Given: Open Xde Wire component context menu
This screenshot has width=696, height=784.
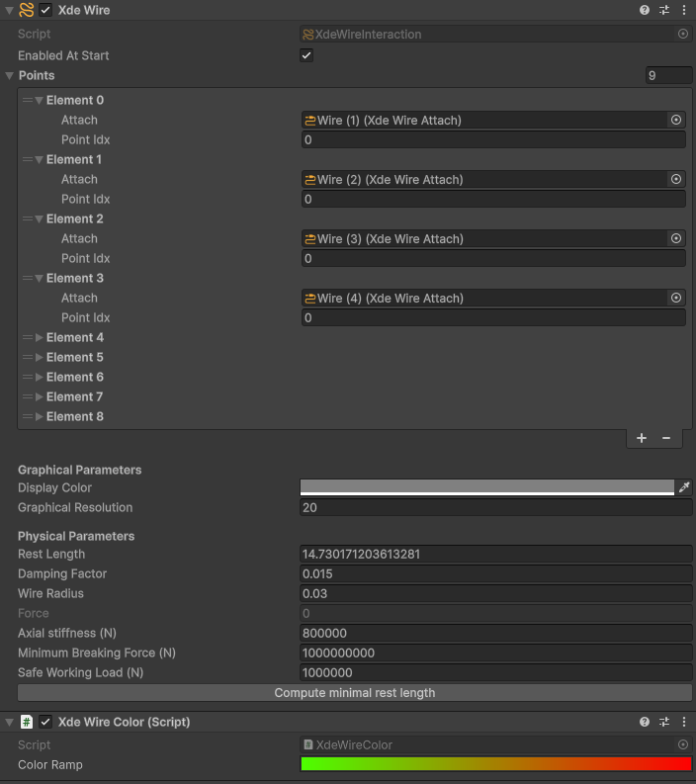Looking at the screenshot, I should [684, 10].
